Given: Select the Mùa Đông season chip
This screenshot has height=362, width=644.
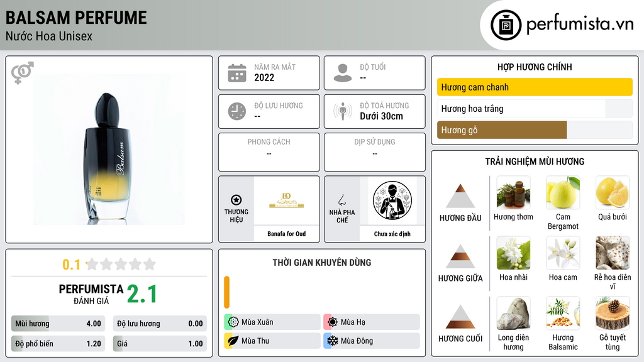Looking at the screenshot, I should [372, 341].
